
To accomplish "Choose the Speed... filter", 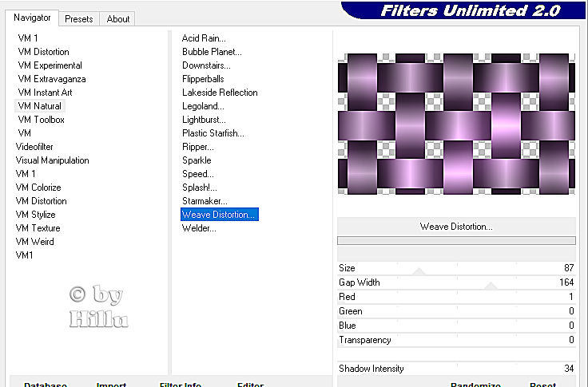I will click(x=197, y=174).
